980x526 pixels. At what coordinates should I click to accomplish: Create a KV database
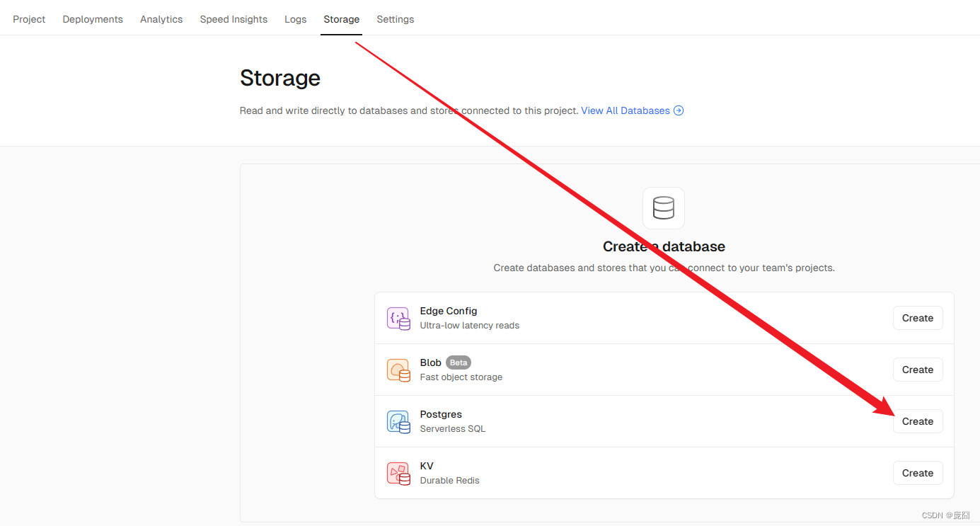click(x=918, y=473)
